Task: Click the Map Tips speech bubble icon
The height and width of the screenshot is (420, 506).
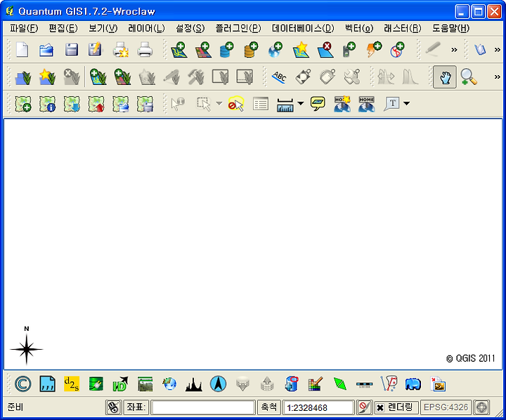Action: point(318,103)
